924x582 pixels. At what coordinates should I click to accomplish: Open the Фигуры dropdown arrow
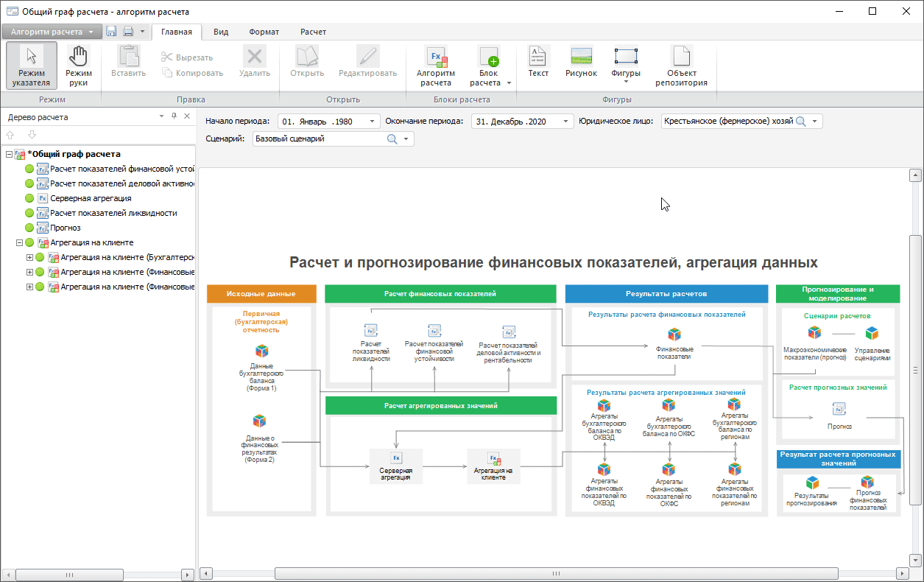click(x=626, y=82)
